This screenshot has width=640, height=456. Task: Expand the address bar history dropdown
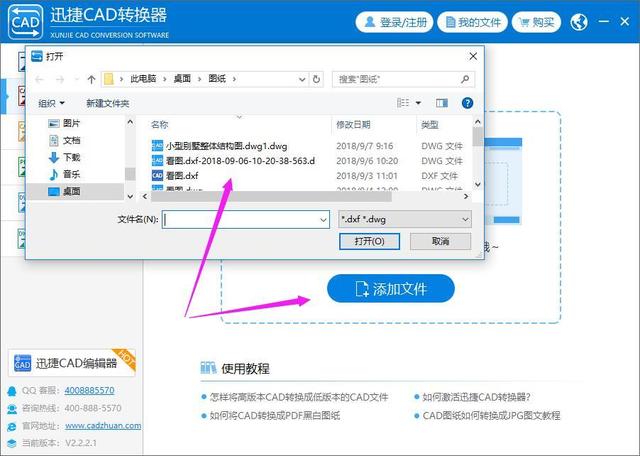(302, 79)
